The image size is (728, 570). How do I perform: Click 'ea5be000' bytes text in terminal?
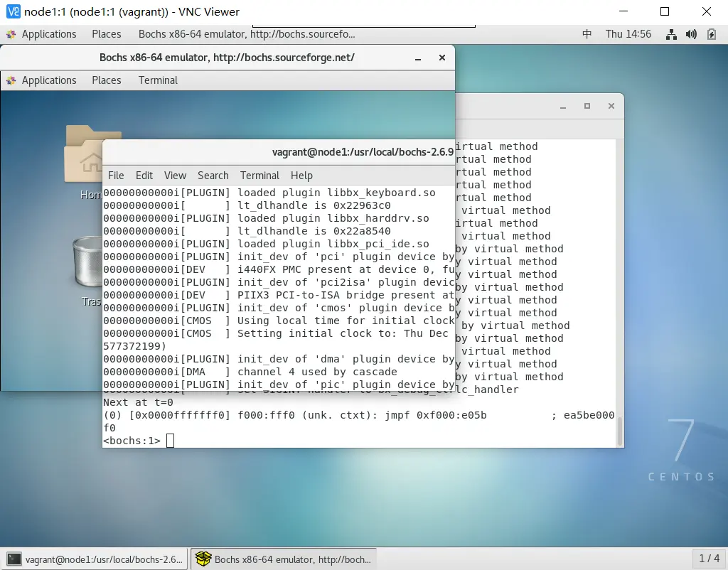pos(589,415)
